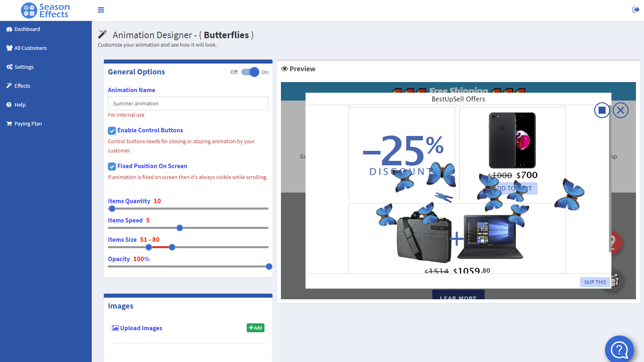This screenshot has width=644, height=362.
Task: Uncheck Fixed Position On Screen checkbox
Action: (112, 167)
